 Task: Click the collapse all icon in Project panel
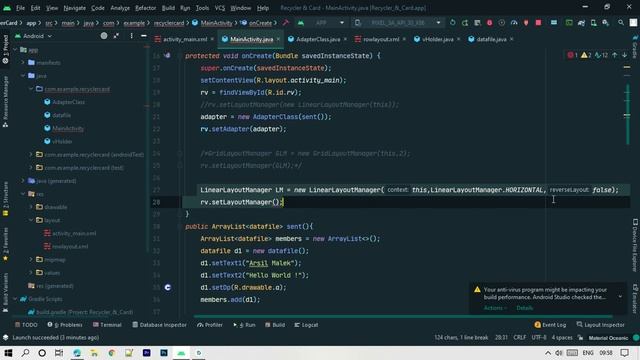click(x=116, y=36)
